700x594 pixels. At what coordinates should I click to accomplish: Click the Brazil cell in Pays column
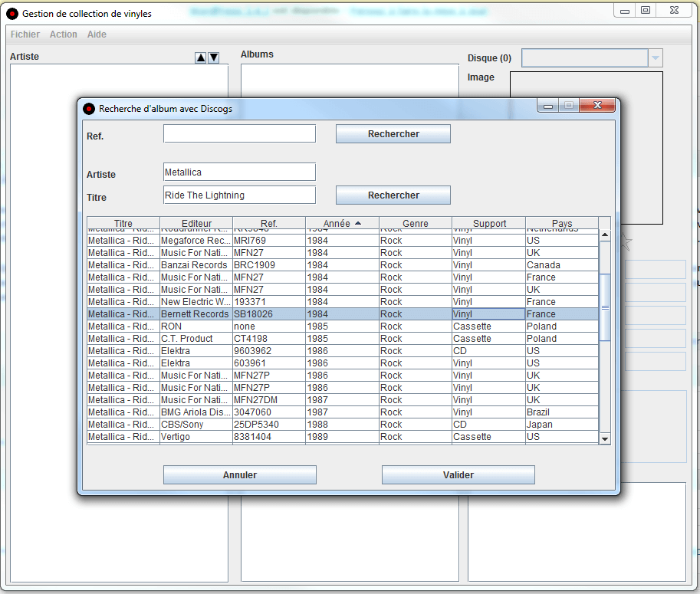pos(561,412)
